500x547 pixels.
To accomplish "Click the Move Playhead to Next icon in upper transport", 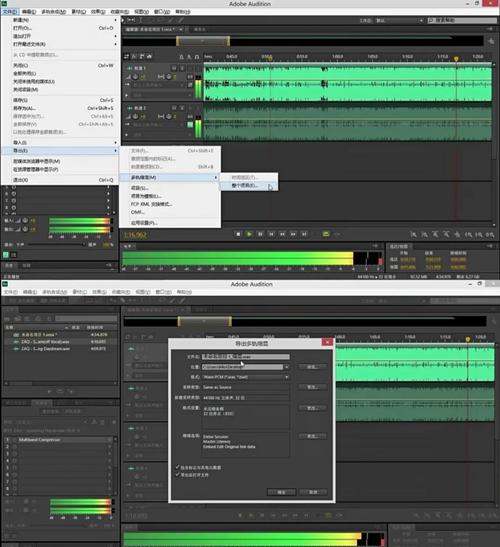I will coord(304,234).
